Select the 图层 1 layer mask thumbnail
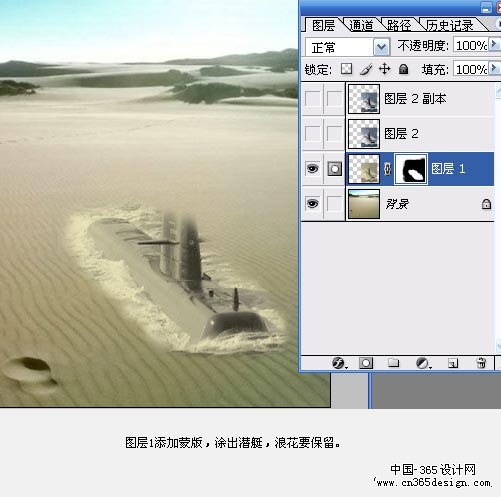 [x=411, y=169]
